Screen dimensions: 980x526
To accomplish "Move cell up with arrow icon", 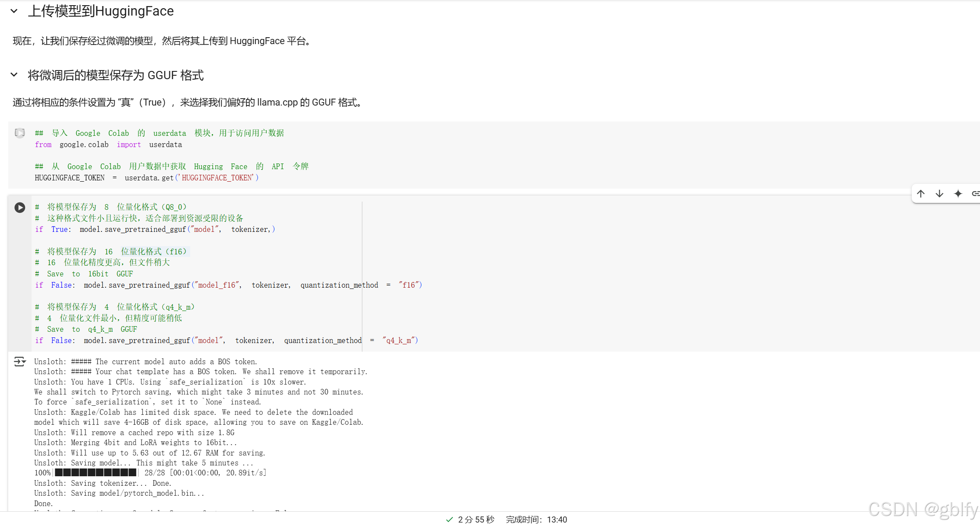I will click(x=921, y=194).
